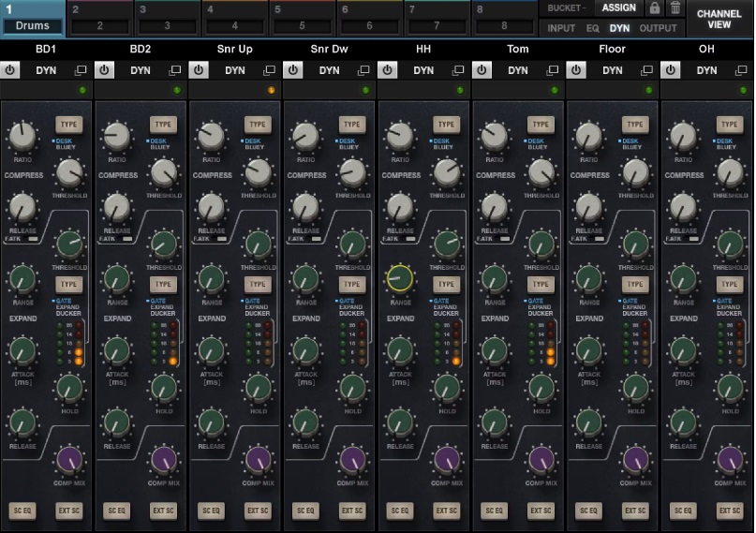Bypass dynamics on the HH channel

(x=388, y=70)
